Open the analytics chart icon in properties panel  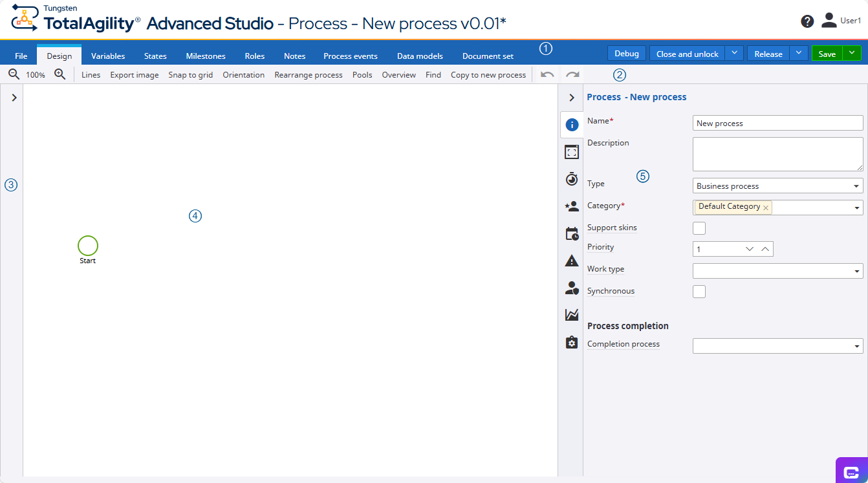pos(572,315)
